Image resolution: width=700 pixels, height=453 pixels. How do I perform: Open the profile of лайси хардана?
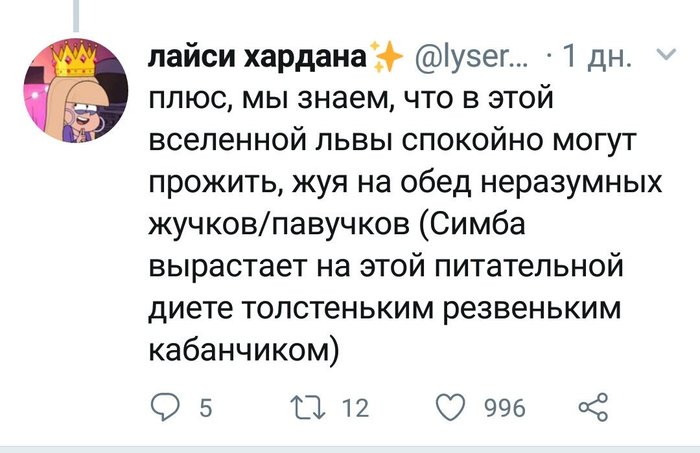click(255, 60)
